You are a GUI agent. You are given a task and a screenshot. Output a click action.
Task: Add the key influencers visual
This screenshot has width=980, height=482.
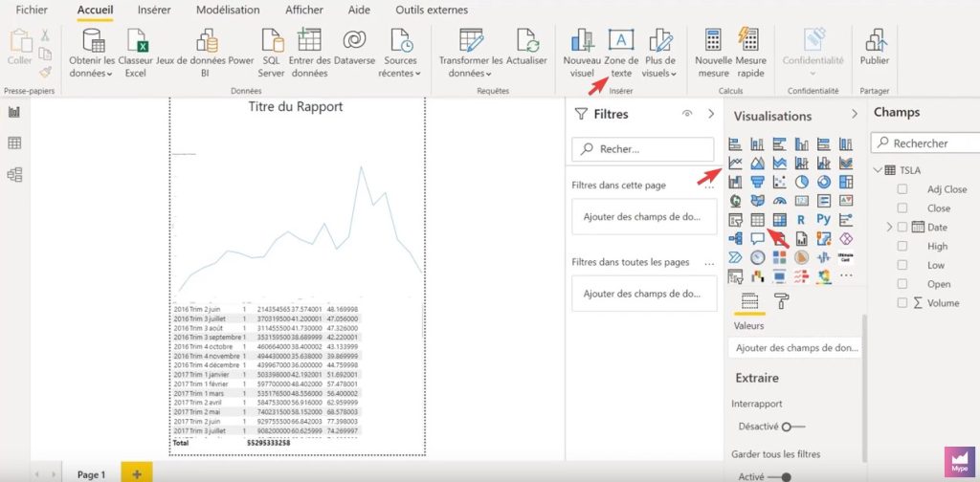[846, 220]
